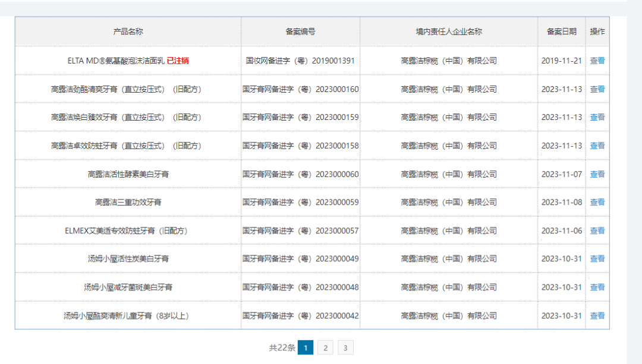
Task: Click the 操作 column header
Action: pyautogui.click(x=597, y=31)
